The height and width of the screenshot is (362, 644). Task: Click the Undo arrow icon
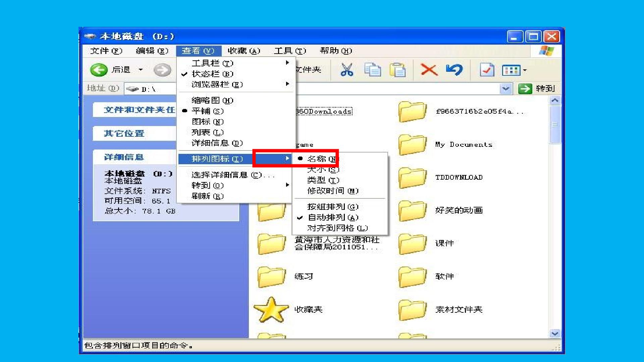[x=454, y=70]
